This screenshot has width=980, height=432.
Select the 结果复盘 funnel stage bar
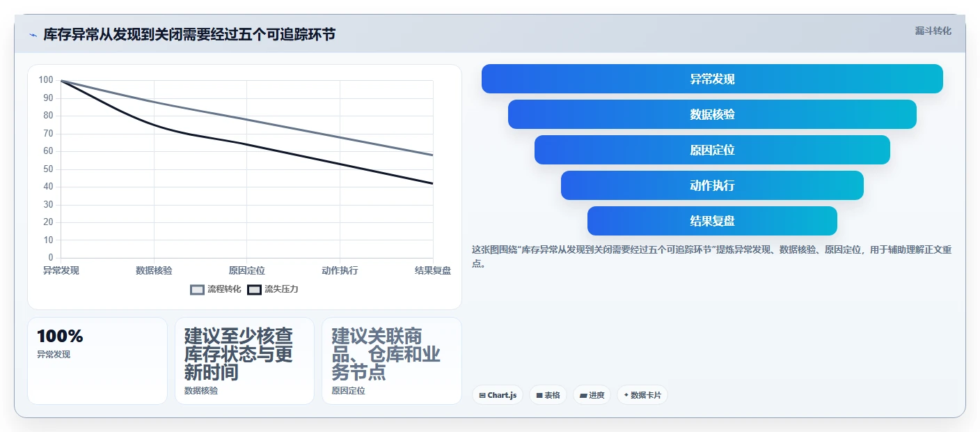[x=712, y=221]
